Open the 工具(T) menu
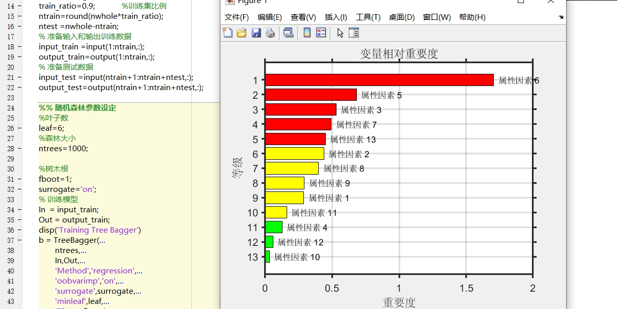 [368, 17]
